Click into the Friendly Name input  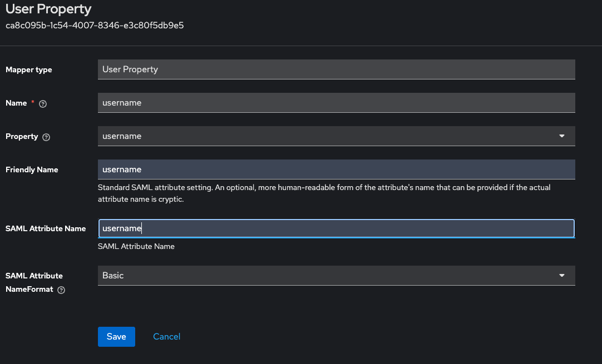[x=336, y=169]
